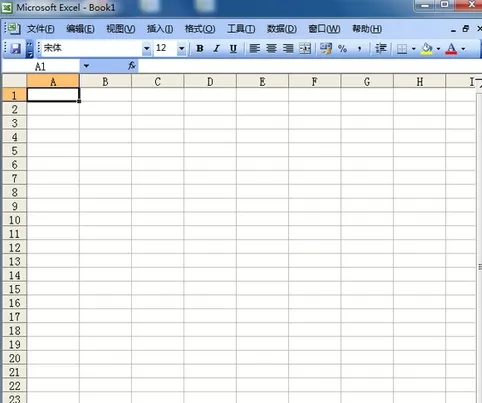The height and width of the screenshot is (403, 482).
Task: Click the Excel workbook icon in menu bar
Action: coord(14,29)
